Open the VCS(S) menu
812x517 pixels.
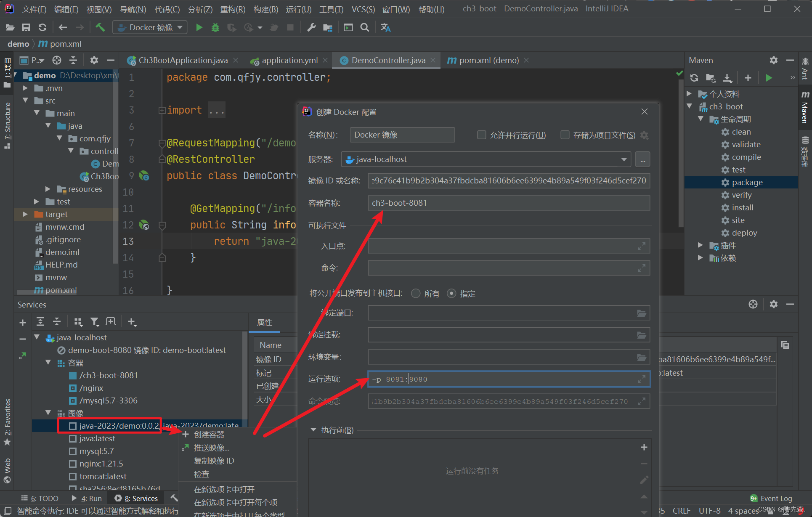pyautogui.click(x=363, y=9)
